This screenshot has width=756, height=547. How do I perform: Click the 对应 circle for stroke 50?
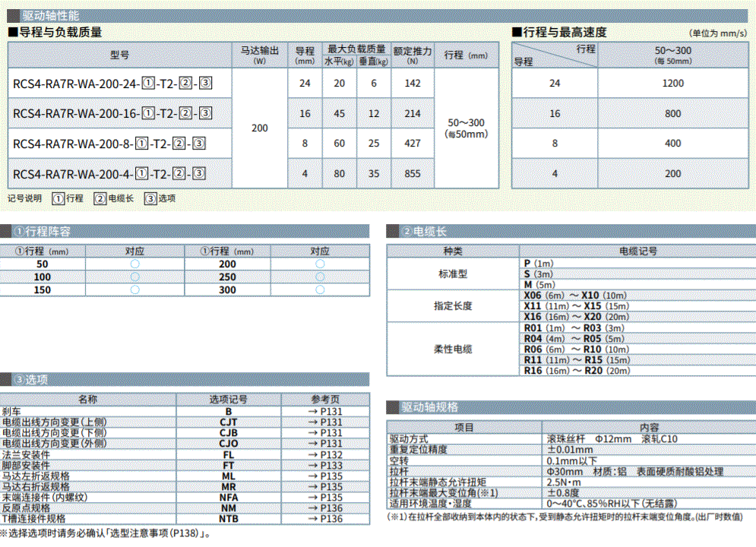click(135, 264)
